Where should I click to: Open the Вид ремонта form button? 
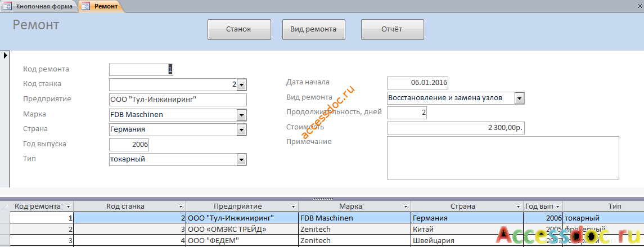[x=313, y=29]
